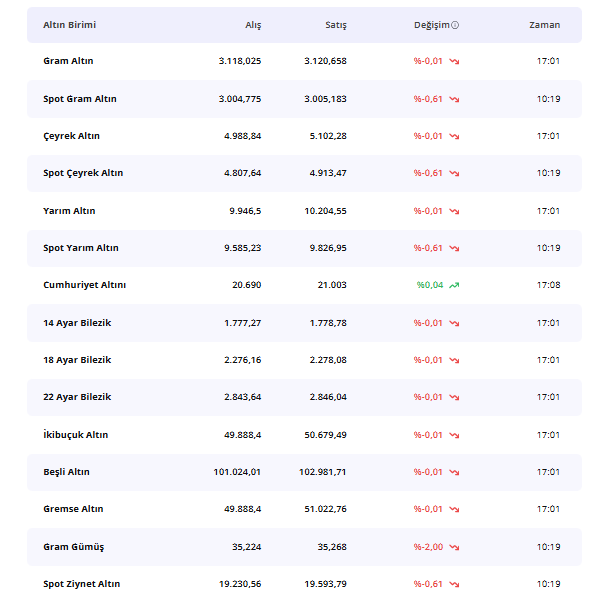
Task: Click the green up-trend arrow for Cumhuriyet Altını
Action: pos(454,285)
